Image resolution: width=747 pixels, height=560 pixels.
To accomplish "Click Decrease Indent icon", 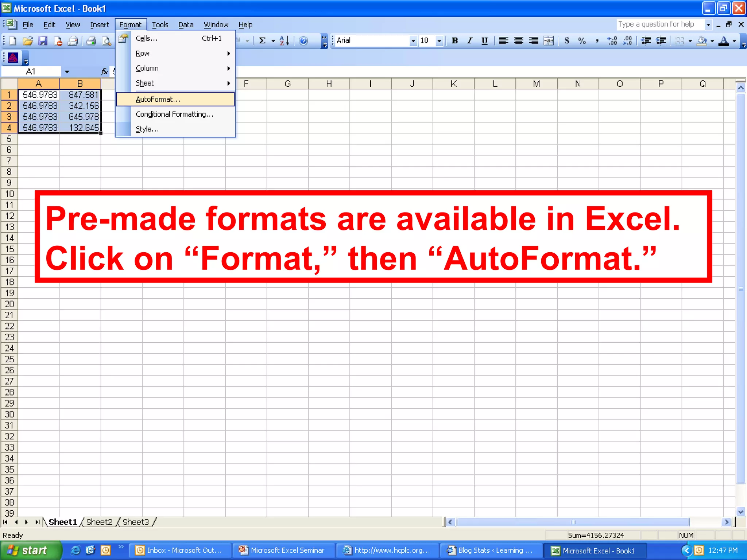I will pos(646,41).
